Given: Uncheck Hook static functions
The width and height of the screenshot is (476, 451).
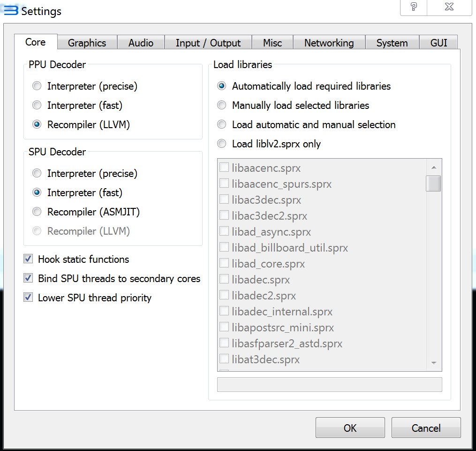Looking at the screenshot, I should click(x=29, y=259).
